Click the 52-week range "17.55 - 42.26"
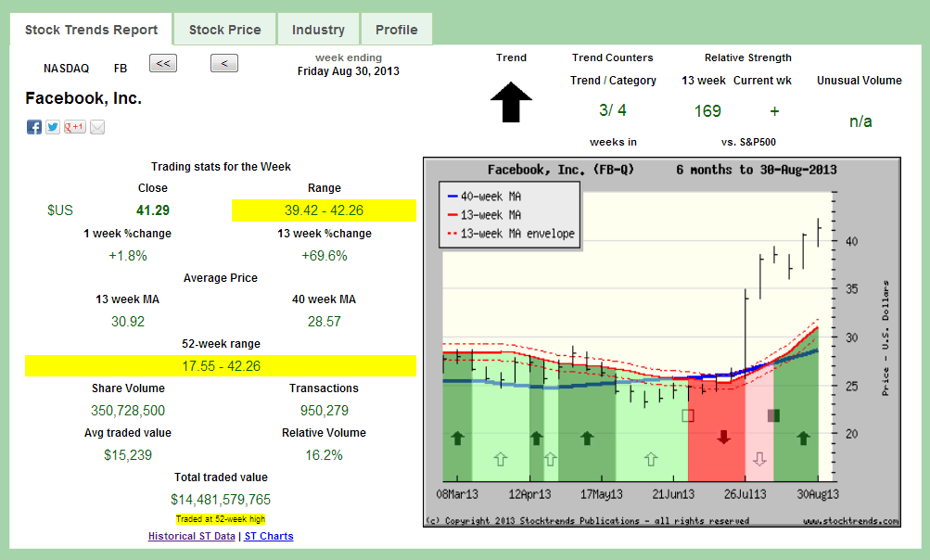 coord(221,366)
